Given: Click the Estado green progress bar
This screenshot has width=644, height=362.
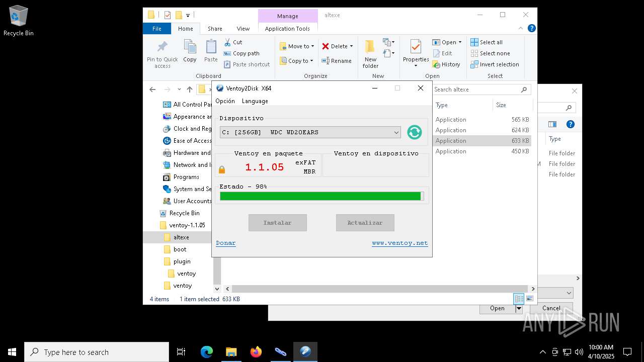Looking at the screenshot, I should [x=321, y=196].
